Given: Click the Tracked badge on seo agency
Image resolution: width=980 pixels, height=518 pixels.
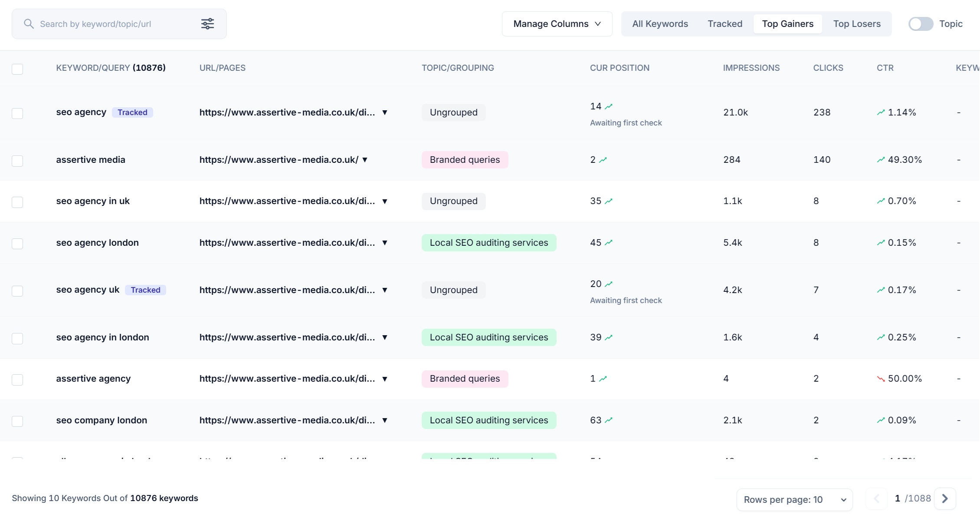Looking at the screenshot, I should click(132, 112).
